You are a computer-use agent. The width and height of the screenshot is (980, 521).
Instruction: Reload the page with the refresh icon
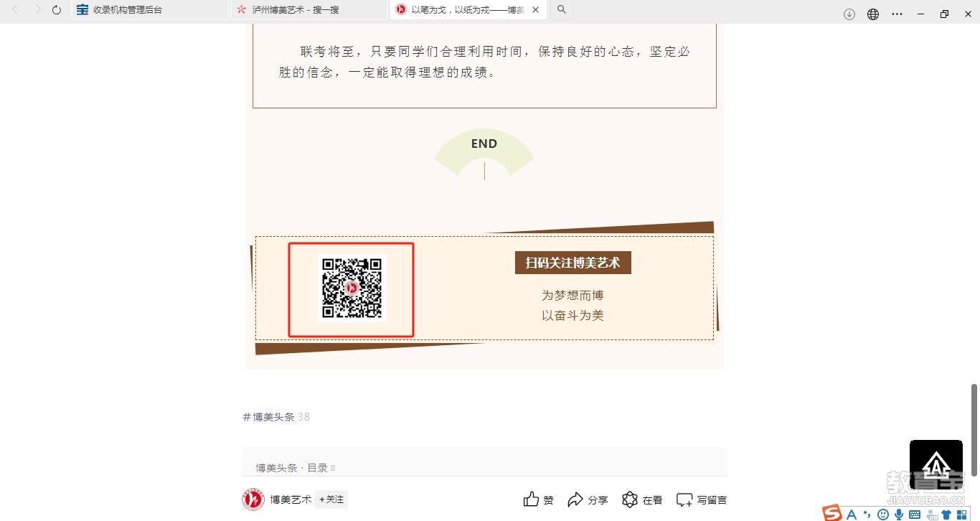pos(57,10)
